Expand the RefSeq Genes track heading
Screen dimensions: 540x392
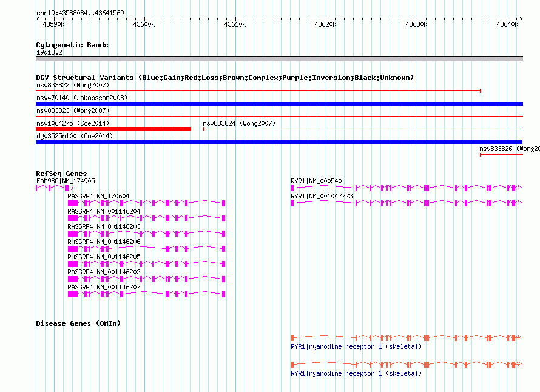click(61, 174)
